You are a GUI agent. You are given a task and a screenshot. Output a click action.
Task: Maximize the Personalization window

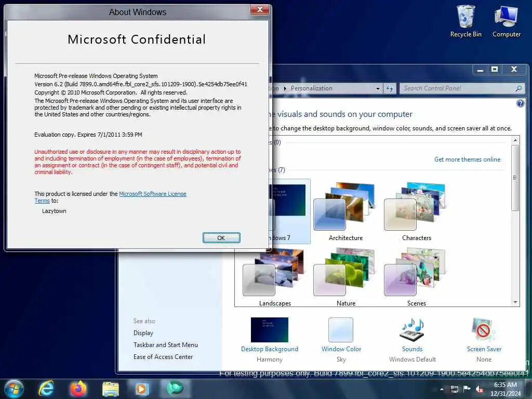tap(495, 70)
